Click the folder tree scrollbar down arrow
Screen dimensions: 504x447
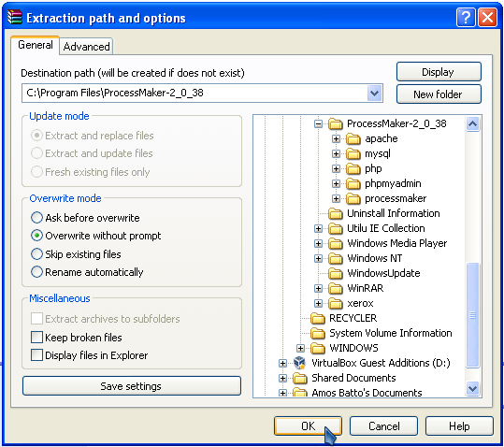(x=472, y=388)
